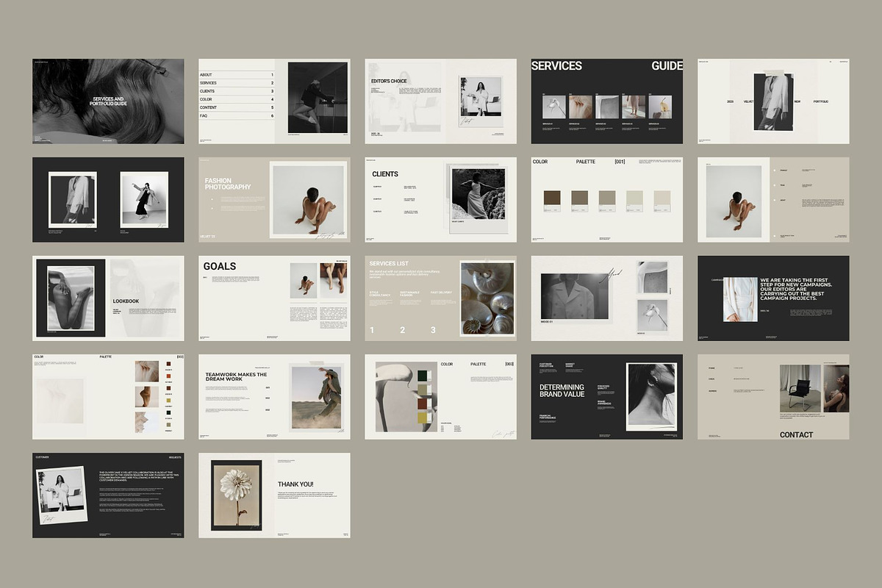Click 'CLIENTS' row in the contents list
882x588 pixels.
pos(237,91)
